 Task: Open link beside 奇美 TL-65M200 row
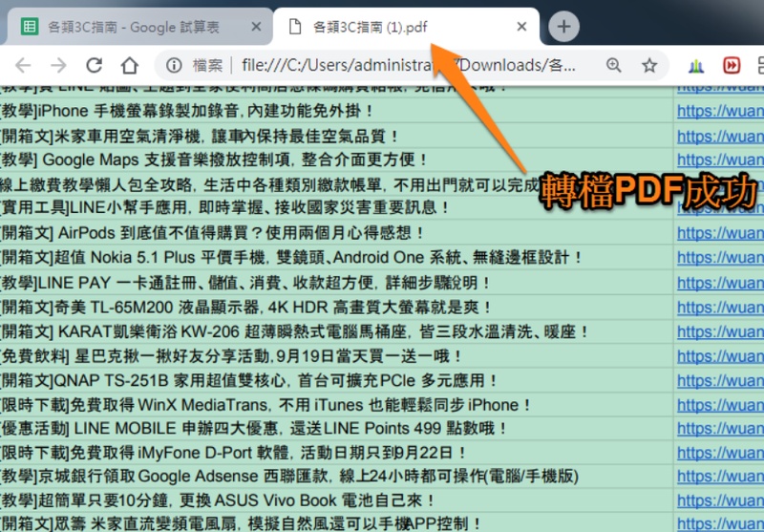click(720, 308)
